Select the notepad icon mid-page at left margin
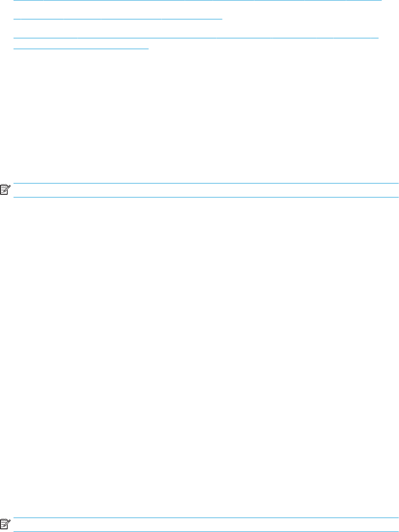Image resolution: width=399 pixels, height=532 pixels. pyautogui.click(x=6, y=189)
